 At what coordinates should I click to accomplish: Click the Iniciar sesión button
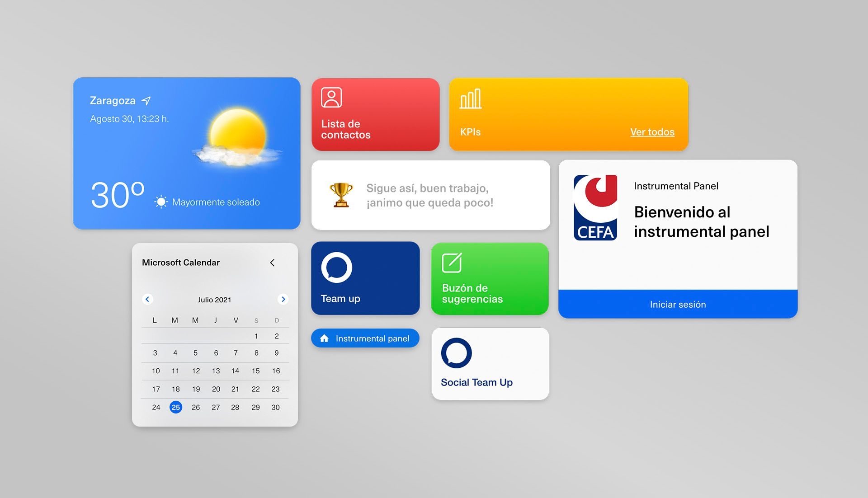[679, 304]
